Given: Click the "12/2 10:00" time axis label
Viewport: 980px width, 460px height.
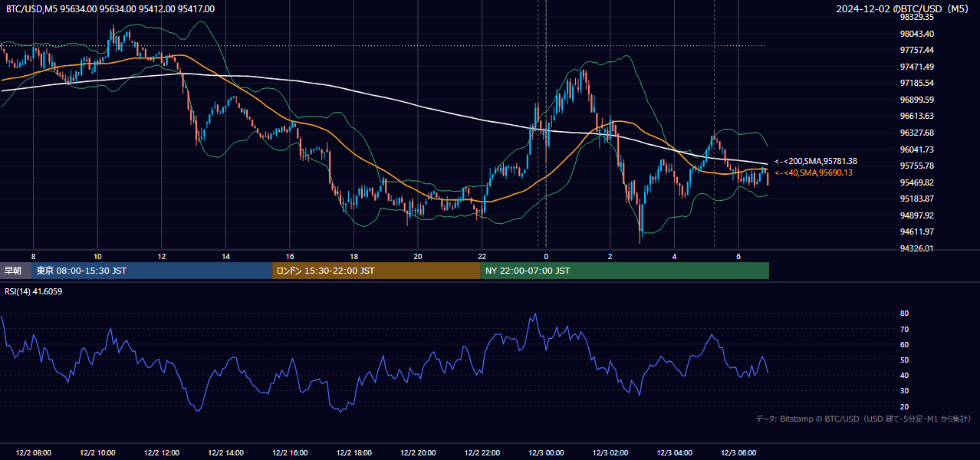Looking at the screenshot, I should 97,453.
